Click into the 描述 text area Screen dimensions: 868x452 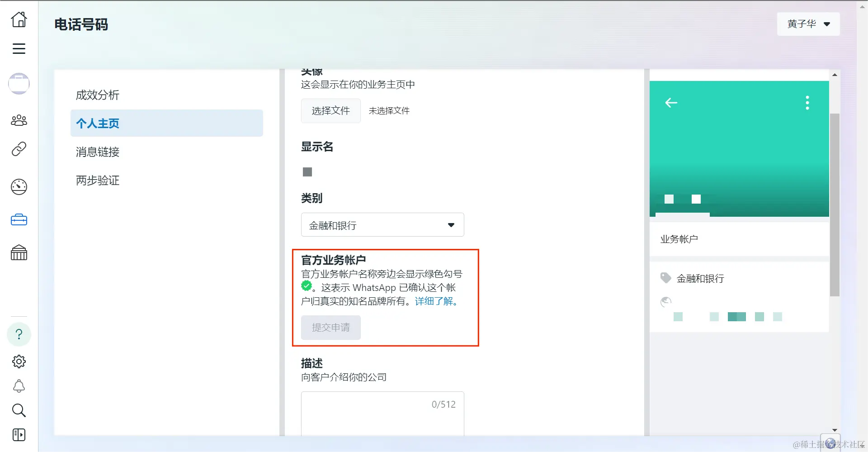(x=382, y=414)
